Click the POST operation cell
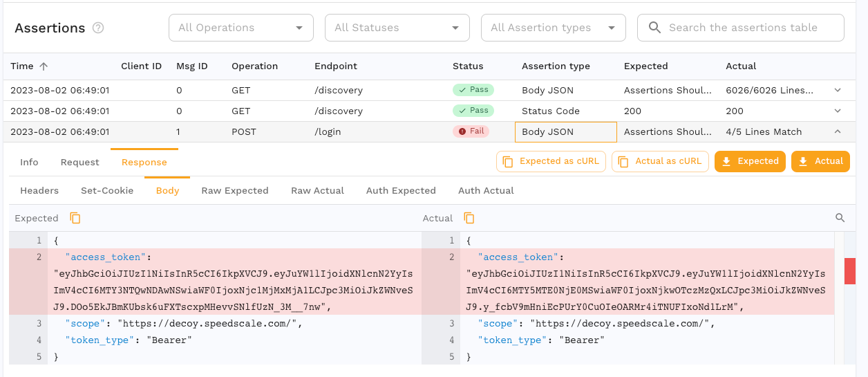Viewport: 868px width, 377px height. (x=244, y=132)
